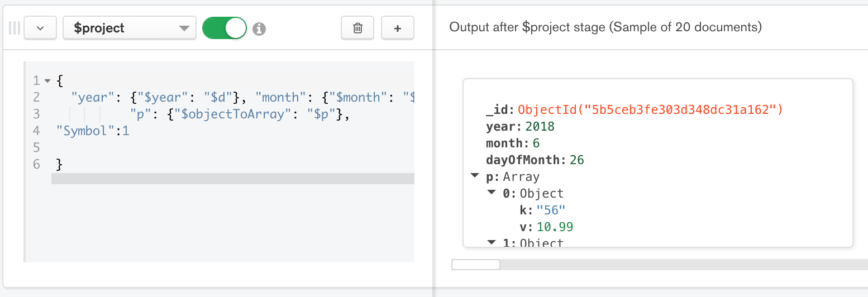
Task: Select the dayOfMonth value 26
Action: [577, 160]
